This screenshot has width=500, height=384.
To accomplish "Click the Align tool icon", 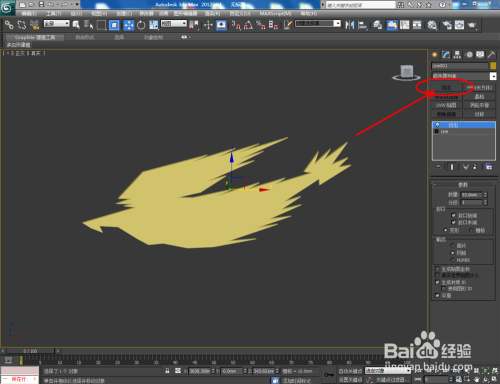I will 362,25.
